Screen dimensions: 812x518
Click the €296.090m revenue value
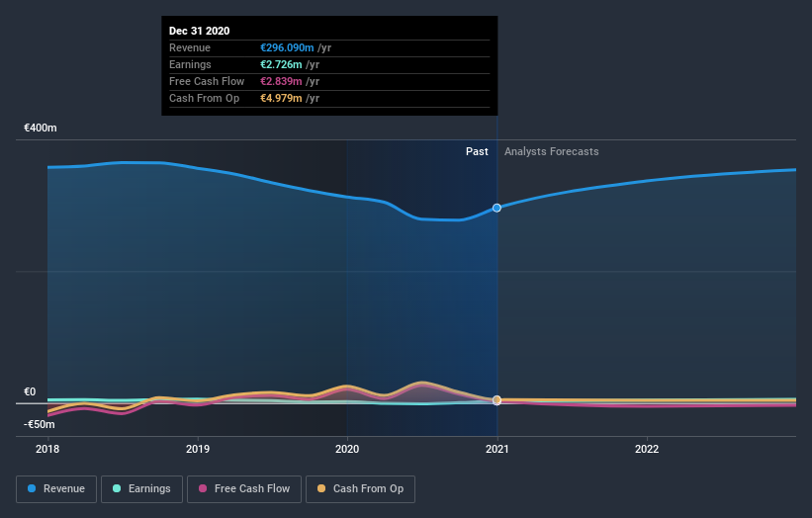(287, 47)
